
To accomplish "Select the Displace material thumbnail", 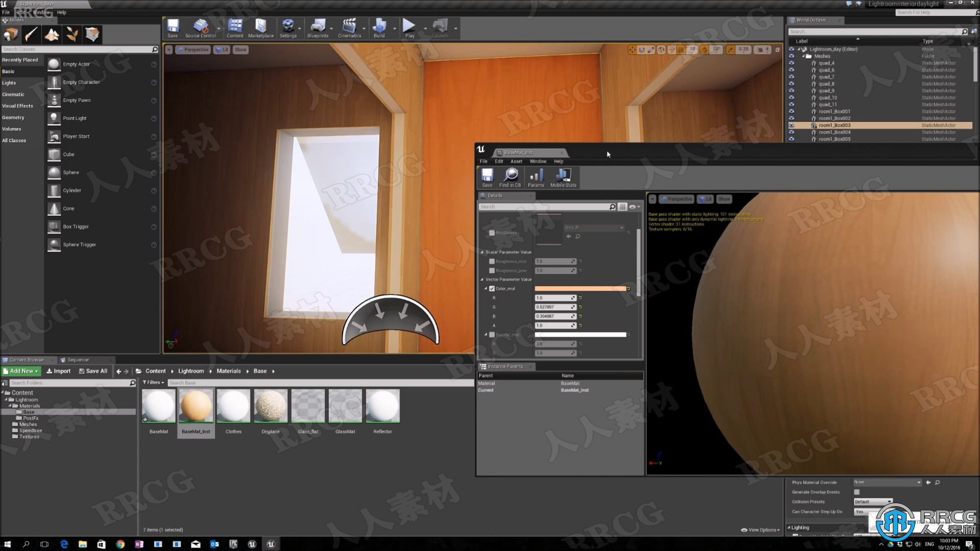I will click(x=271, y=406).
